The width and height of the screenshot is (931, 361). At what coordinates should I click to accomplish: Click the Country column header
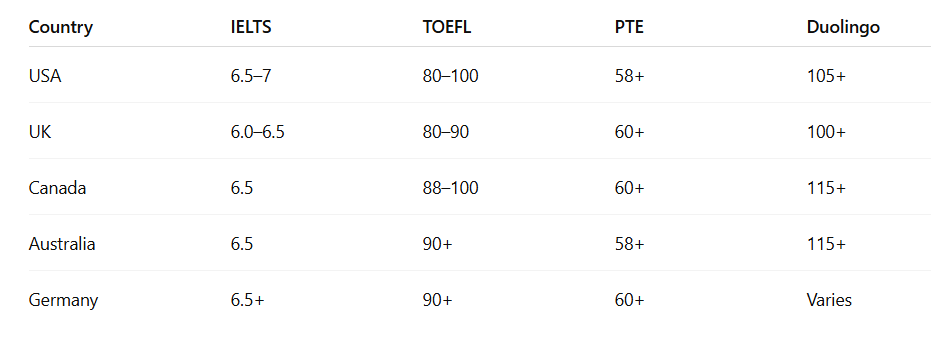[61, 27]
